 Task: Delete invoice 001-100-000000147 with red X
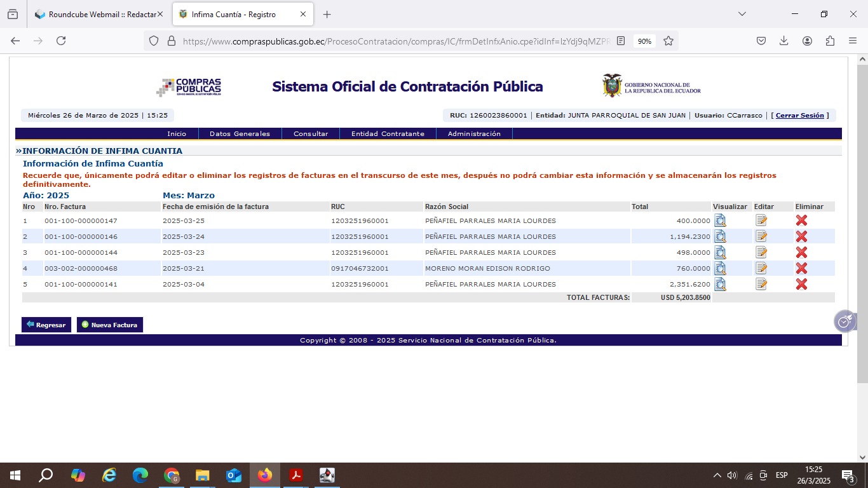pyautogui.click(x=801, y=220)
